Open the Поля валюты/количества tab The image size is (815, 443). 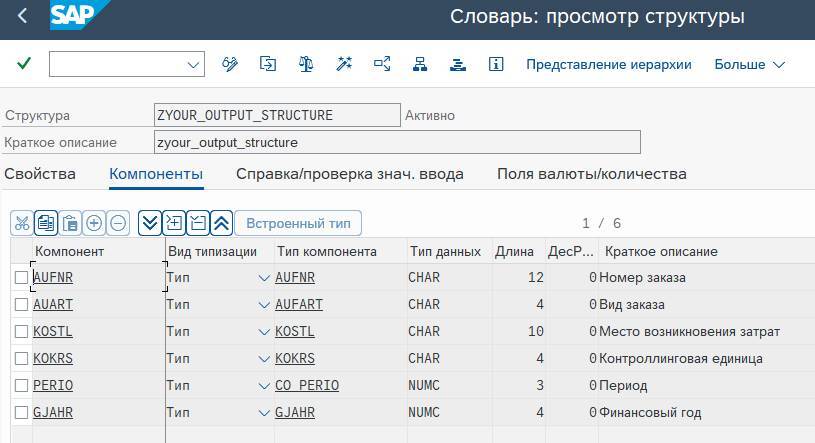(x=591, y=174)
